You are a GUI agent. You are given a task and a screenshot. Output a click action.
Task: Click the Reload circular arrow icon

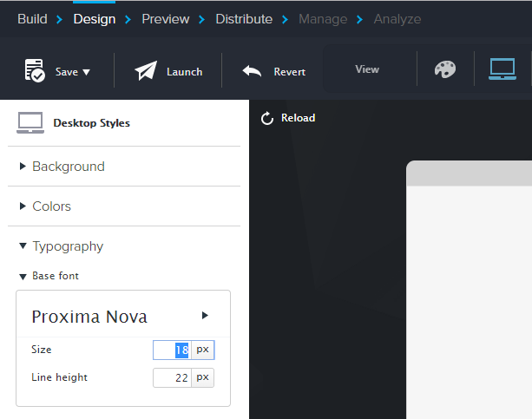(267, 118)
